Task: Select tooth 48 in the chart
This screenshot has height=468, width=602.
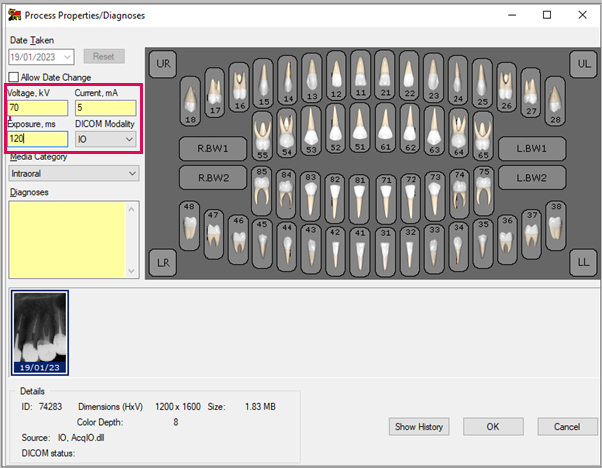Action: 189,226
